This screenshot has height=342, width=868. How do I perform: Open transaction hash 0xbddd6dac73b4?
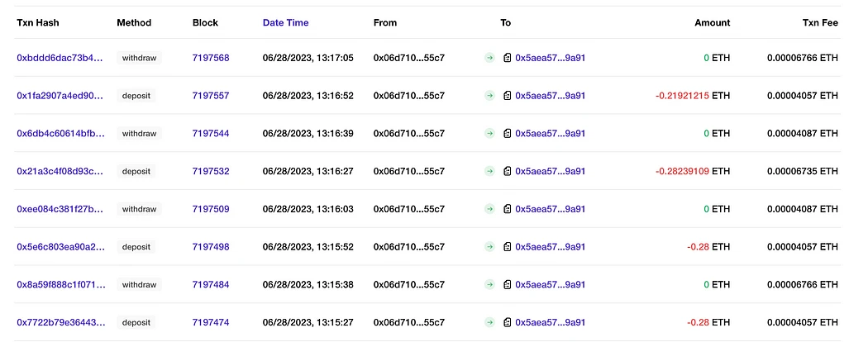click(60, 58)
